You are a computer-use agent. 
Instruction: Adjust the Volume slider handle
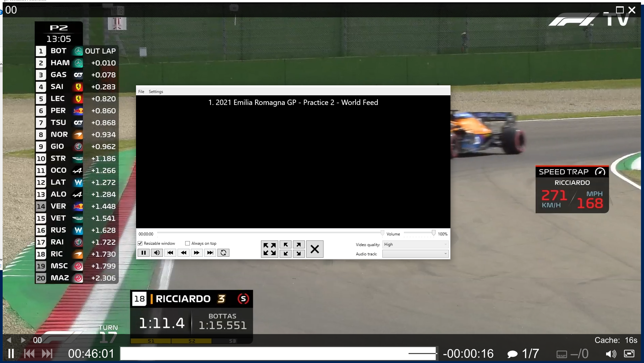coord(434,233)
